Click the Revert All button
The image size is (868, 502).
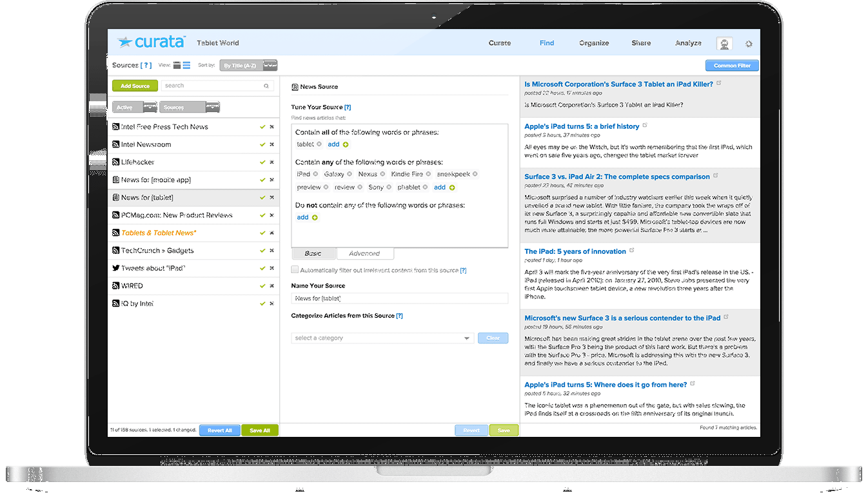220,430
